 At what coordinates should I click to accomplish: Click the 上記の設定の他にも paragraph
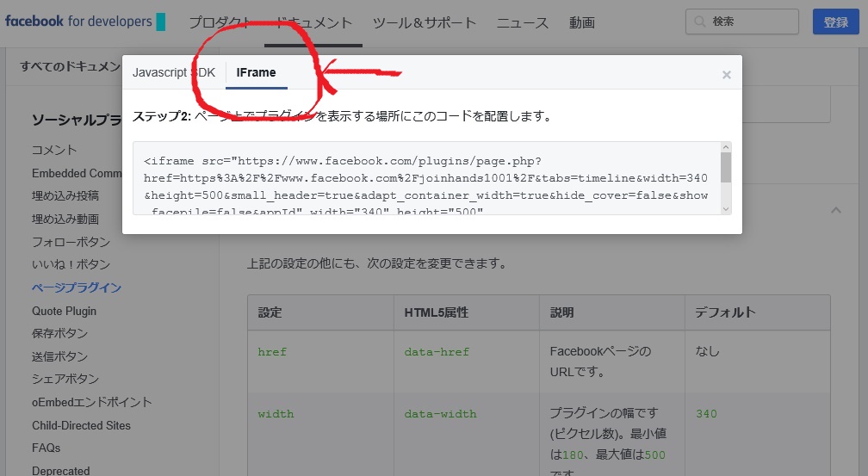[x=377, y=263]
